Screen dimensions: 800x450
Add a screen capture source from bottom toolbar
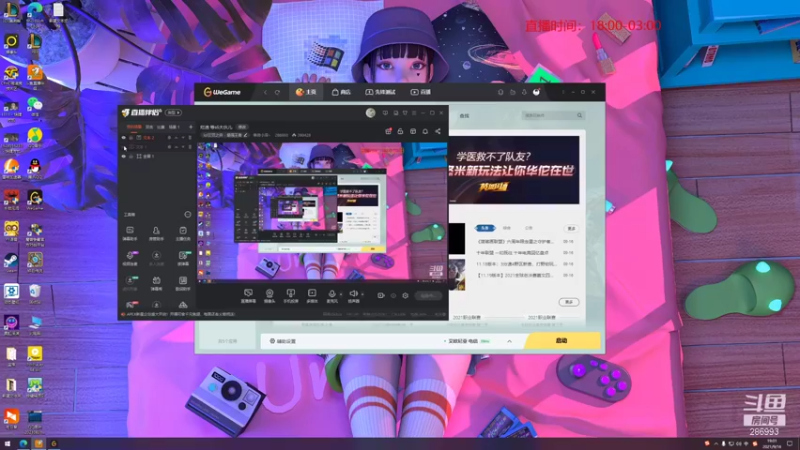click(248, 296)
